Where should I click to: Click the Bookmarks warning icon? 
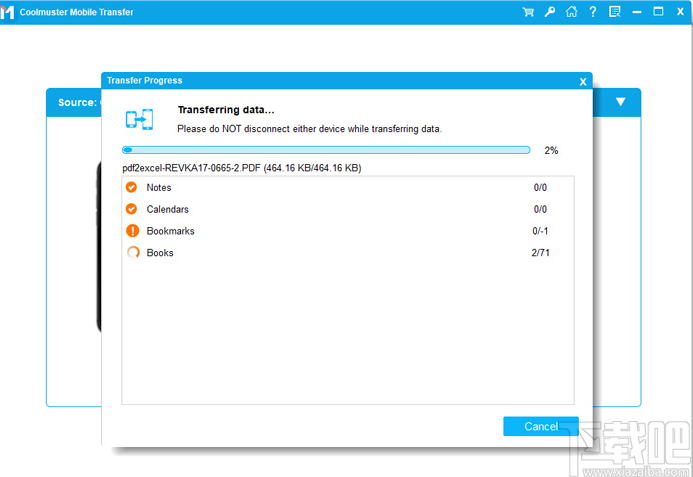[x=132, y=230]
